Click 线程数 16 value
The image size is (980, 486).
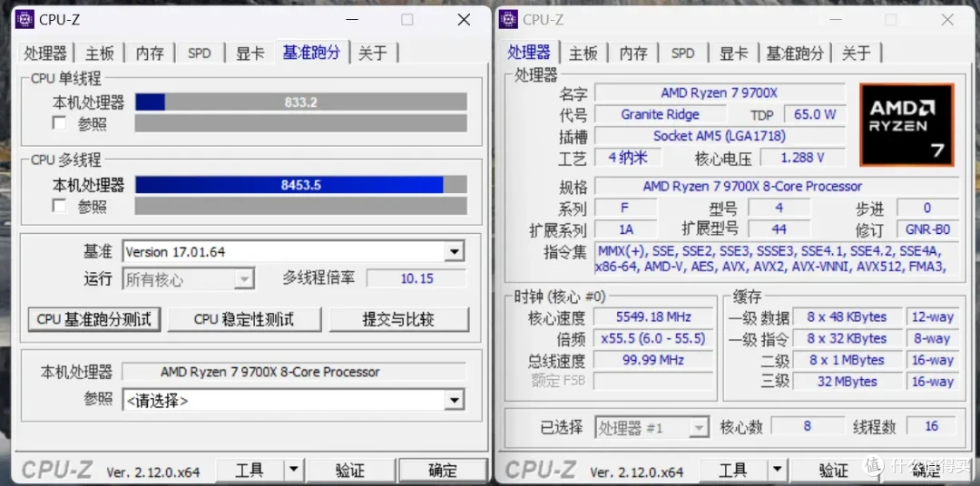pyautogui.click(x=931, y=426)
